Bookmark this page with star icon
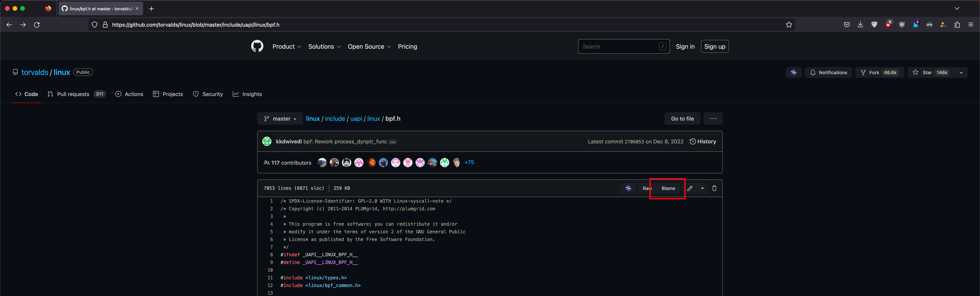The image size is (980, 296). pyautogui.click(x=789, y=25)
